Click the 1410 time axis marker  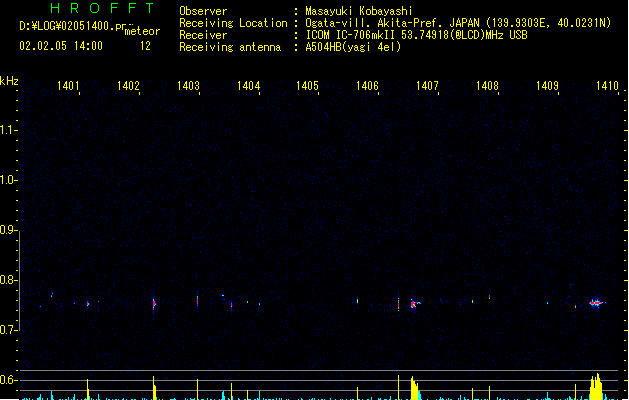point(607,86)
